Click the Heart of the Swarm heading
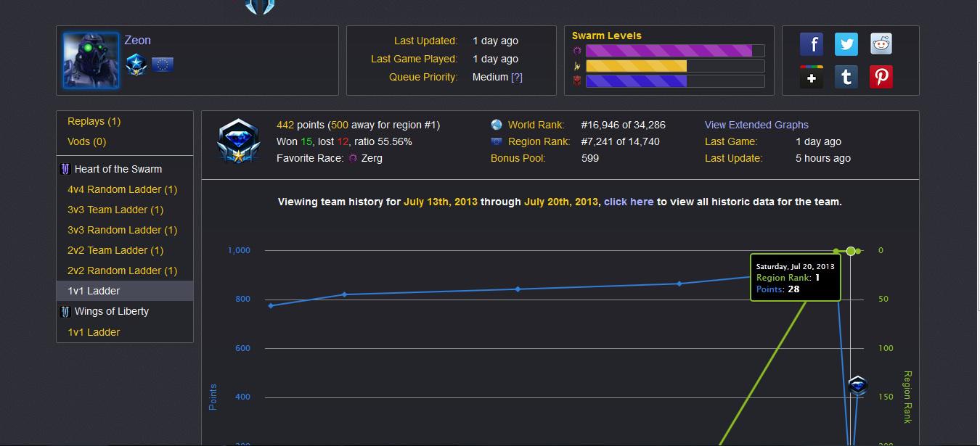This screenshot has height=446, width=980. click(x=118, y=169)
